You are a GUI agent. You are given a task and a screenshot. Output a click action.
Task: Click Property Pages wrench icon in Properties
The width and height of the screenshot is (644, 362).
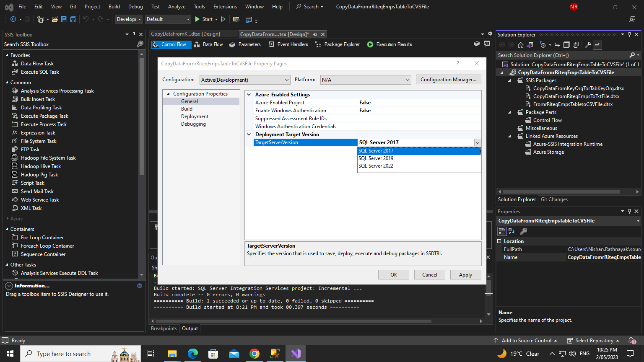(x=524, y=231)
